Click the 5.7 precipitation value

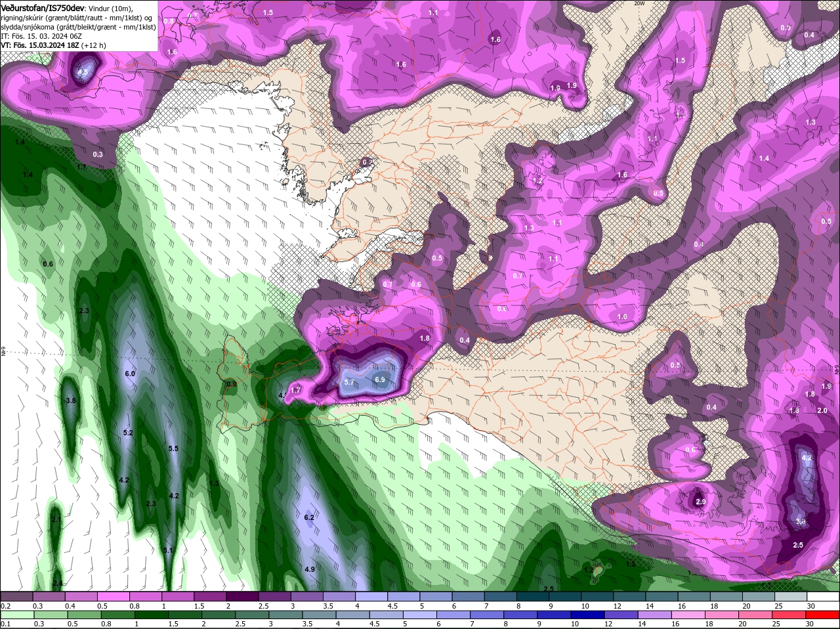[x=349, y=382]
